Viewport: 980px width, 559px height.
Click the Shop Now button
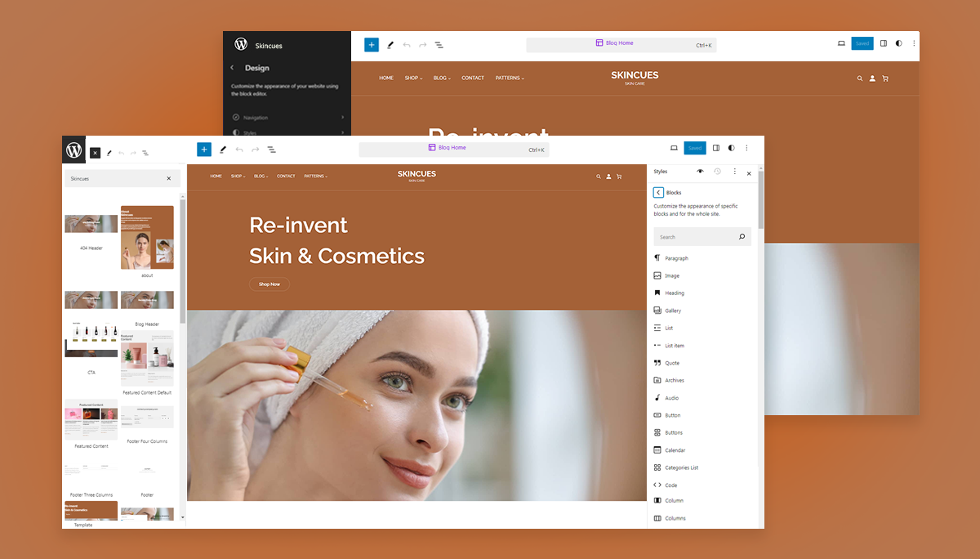(x=269, y=284)
